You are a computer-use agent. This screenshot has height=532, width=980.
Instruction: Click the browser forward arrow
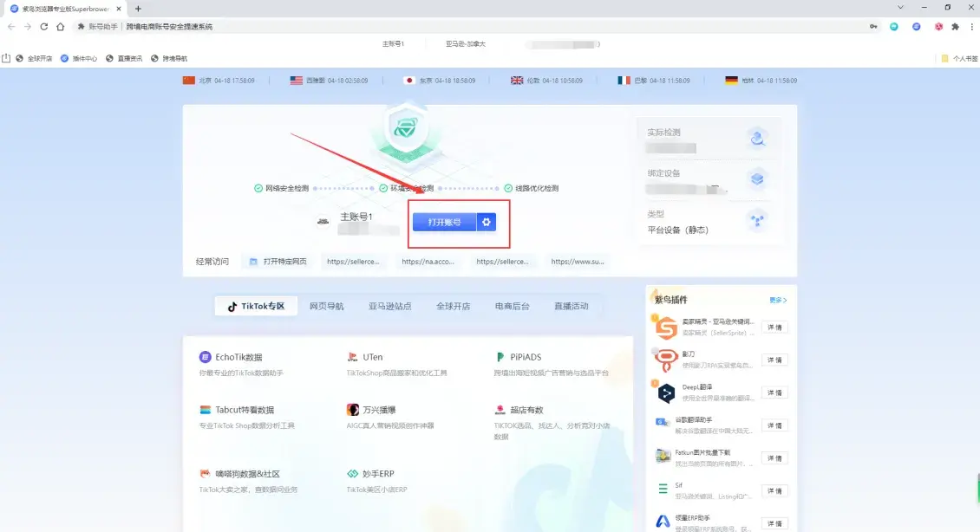[x=28, y=26]
